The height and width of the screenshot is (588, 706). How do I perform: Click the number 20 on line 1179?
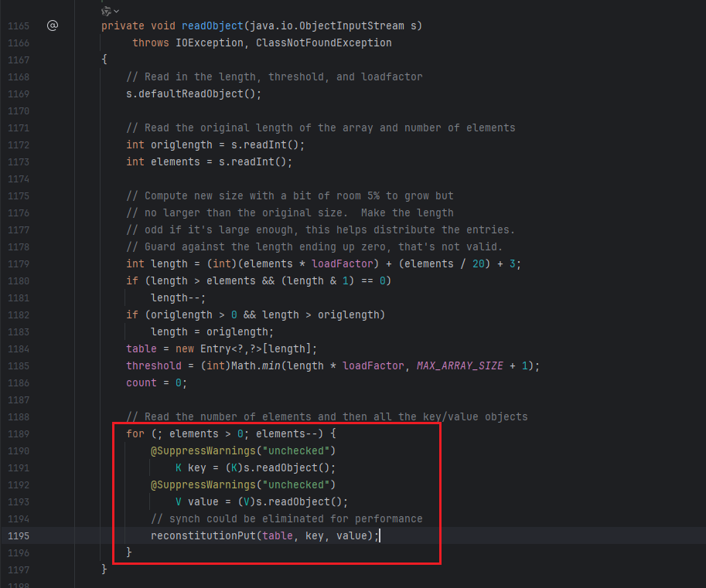click(478, 263)
